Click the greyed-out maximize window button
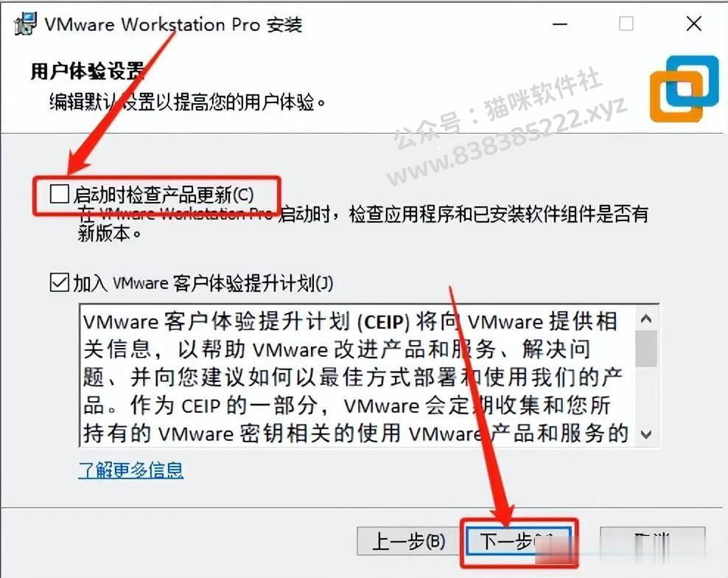This screenshot has height=578, width=728. (626, 24)
